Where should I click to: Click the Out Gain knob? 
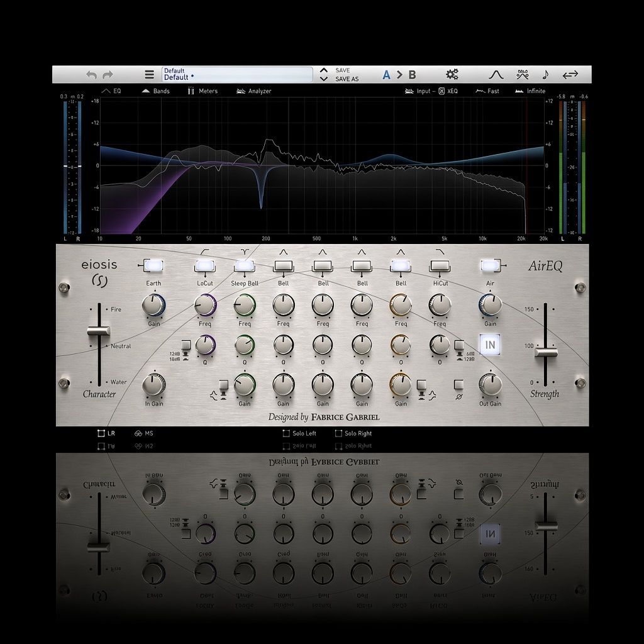pos(490,385)
